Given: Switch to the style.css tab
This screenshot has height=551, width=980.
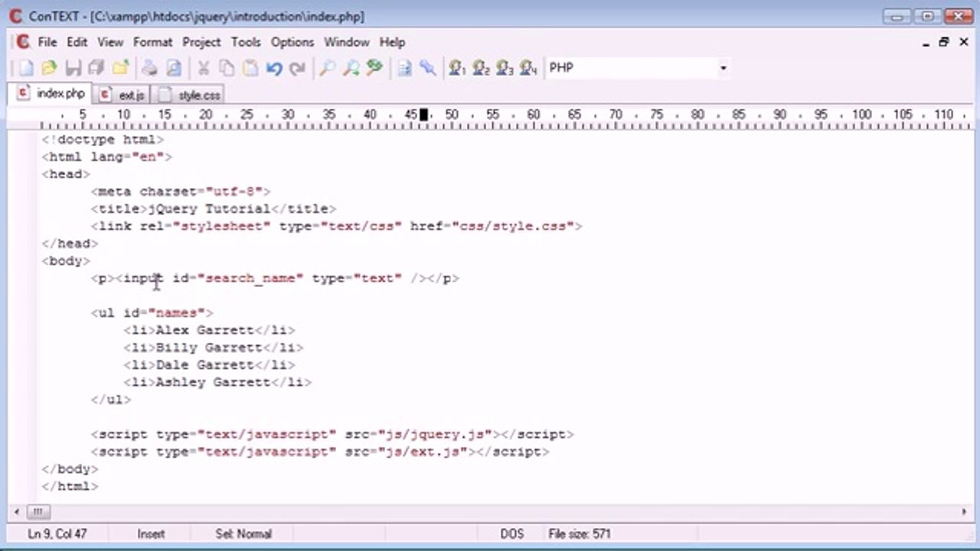Looking at the screenshot, I should point(189,95).
